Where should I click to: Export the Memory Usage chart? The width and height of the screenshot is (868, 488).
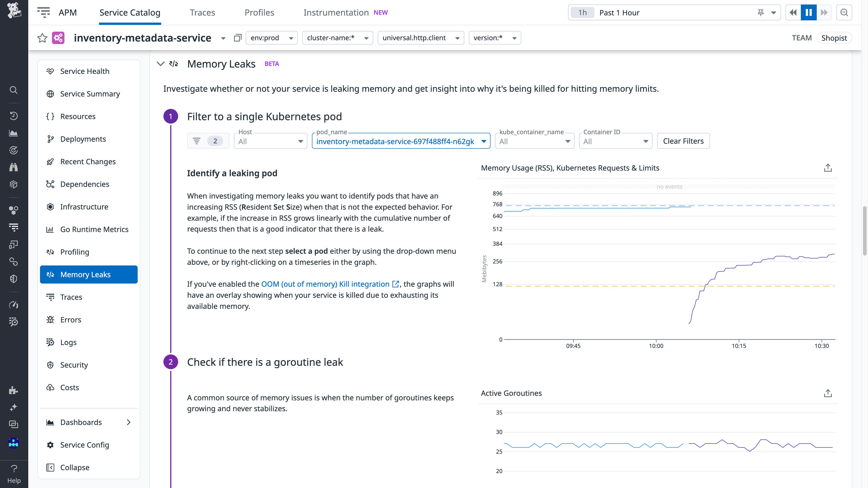coord(828,167)
